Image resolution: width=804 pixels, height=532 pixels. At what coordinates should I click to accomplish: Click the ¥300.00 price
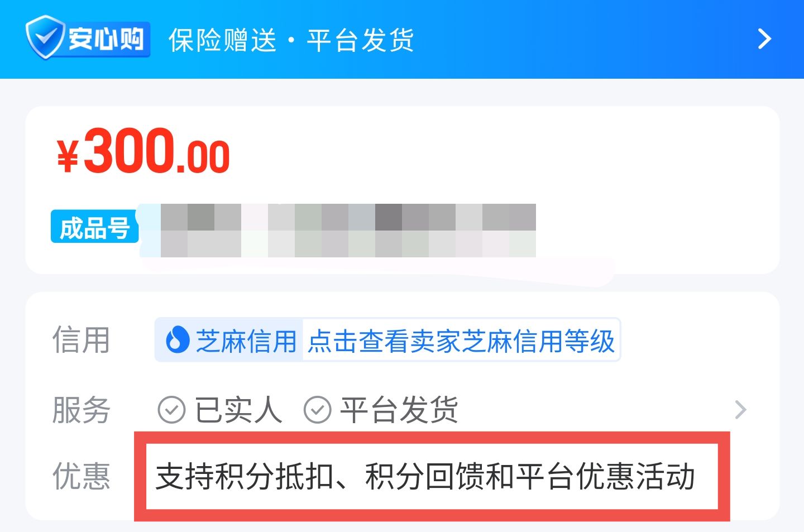tap(143, 150)
